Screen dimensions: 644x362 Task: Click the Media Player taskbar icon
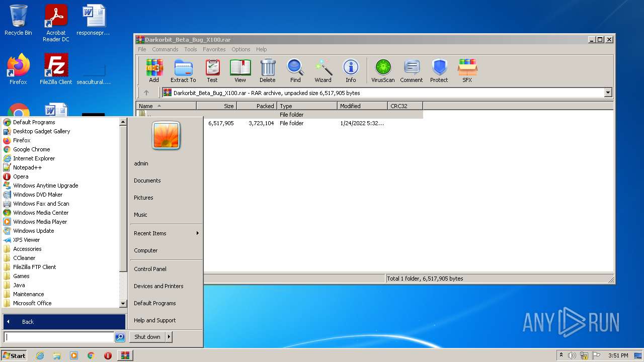[74, 355]
